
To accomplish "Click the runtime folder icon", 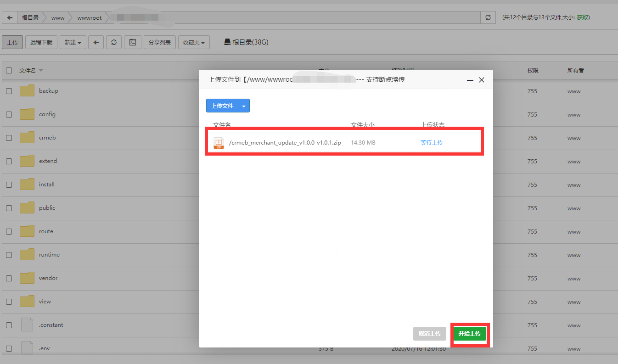I will pyautogui.click(x=27, y=254).
